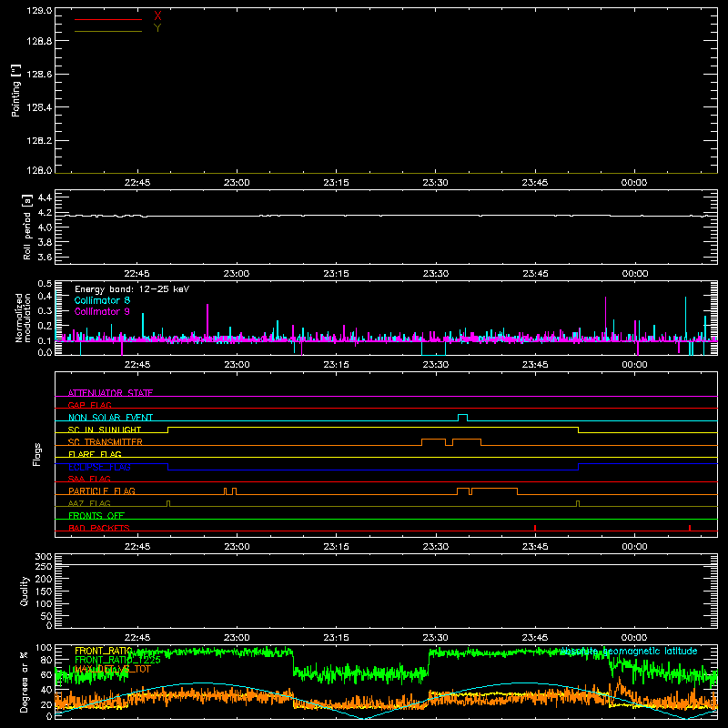Click the Roll period axis title

tap(27, 227)
